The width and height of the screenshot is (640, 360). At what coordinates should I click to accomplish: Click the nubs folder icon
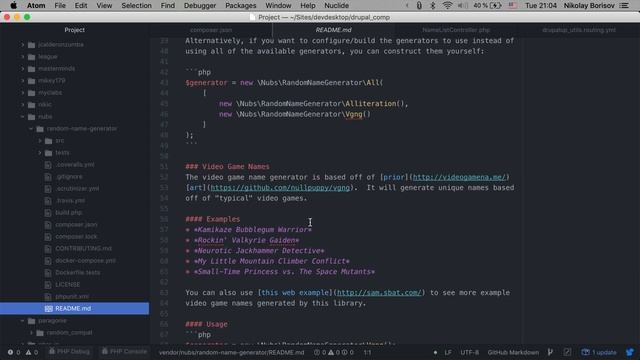[31, 117]
